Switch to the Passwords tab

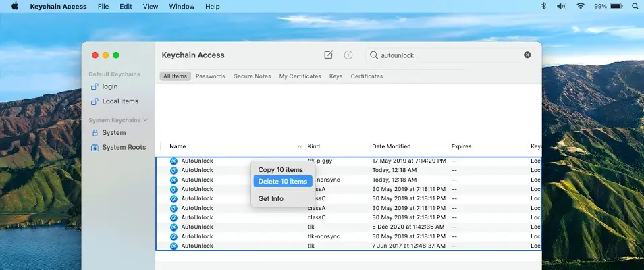(x=210, y=76)
